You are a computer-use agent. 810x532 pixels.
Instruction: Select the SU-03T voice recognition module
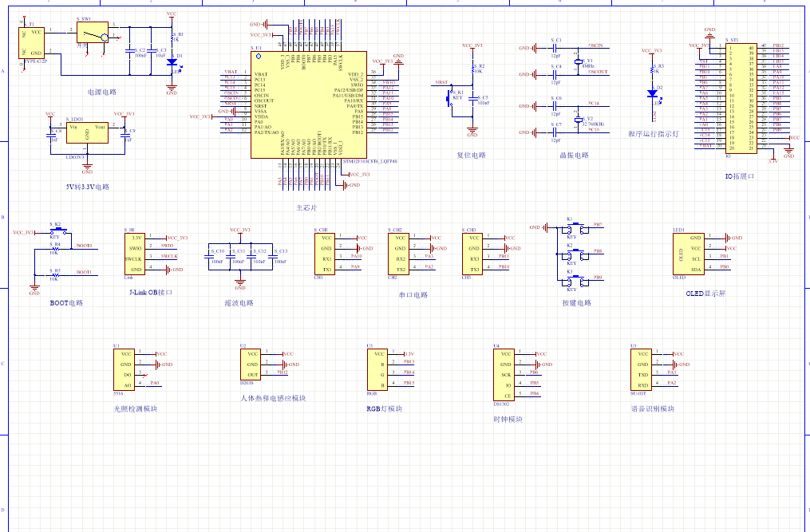click(643, 368)
